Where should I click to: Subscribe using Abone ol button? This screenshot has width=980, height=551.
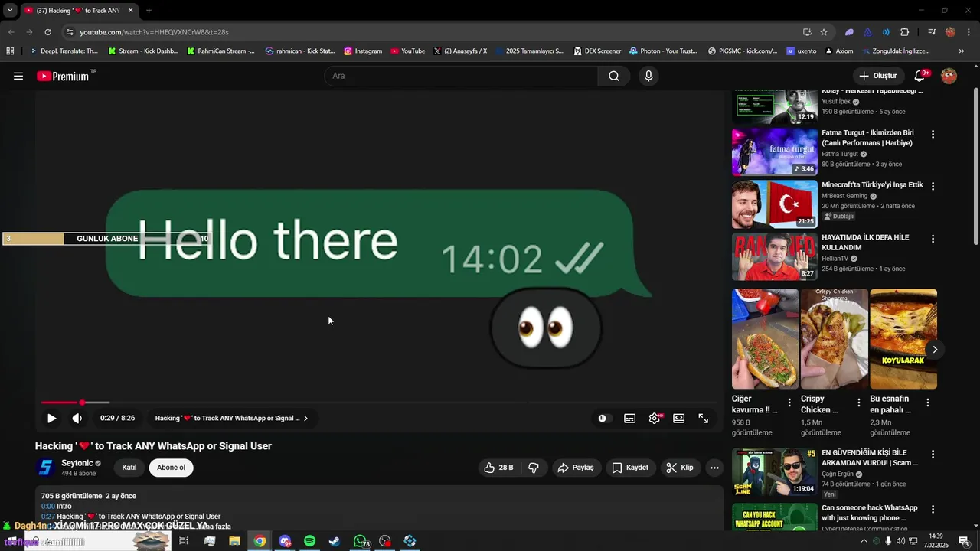(x=171, y=468)
